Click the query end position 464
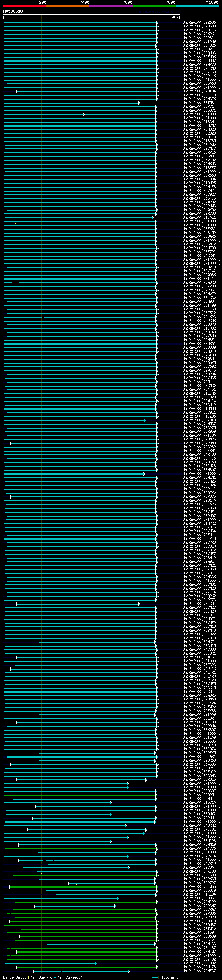 175,17
